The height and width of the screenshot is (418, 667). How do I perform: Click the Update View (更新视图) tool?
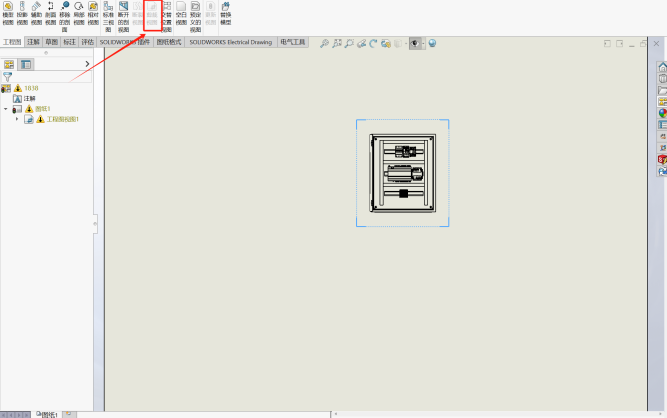211,13
